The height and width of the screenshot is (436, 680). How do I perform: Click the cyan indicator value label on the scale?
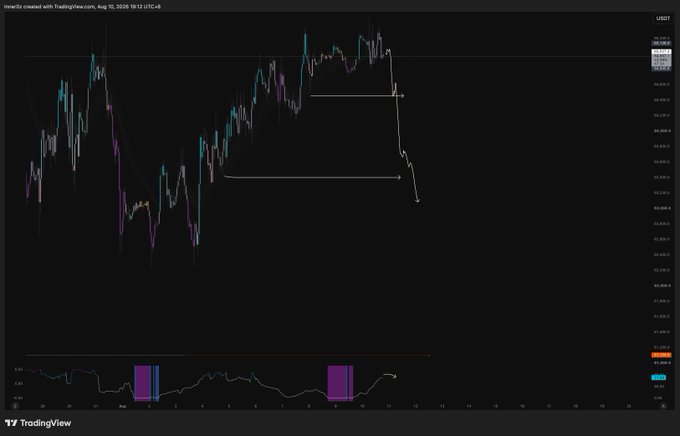[659, 377]
